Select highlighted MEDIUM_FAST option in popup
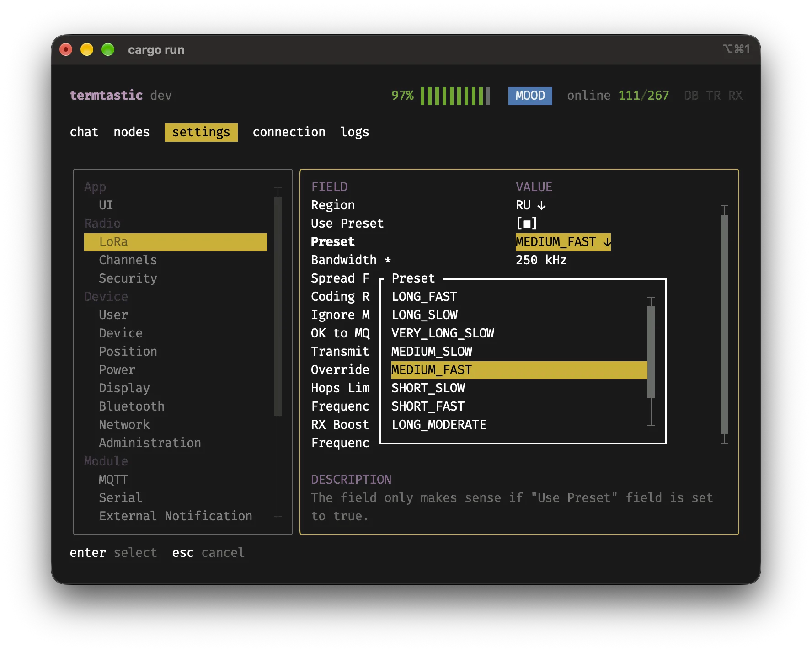812x652 pixels. tap(519, 370)
